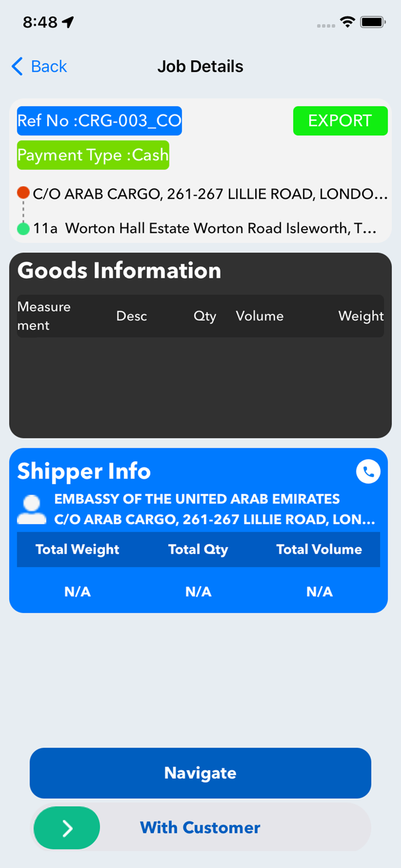Screen dimensions: 401x868
Task: Tap the Wi-Fi icon in the status bar
Action: click(347, 21)
